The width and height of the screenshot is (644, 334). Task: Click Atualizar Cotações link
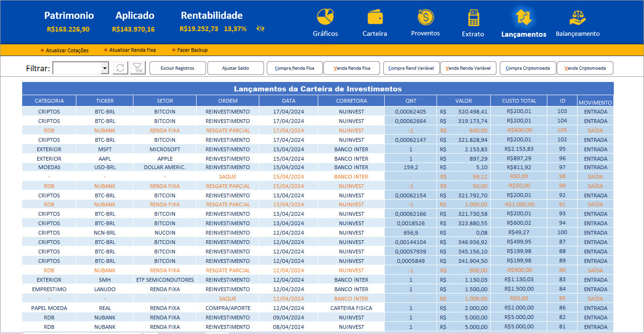(67, 50)
